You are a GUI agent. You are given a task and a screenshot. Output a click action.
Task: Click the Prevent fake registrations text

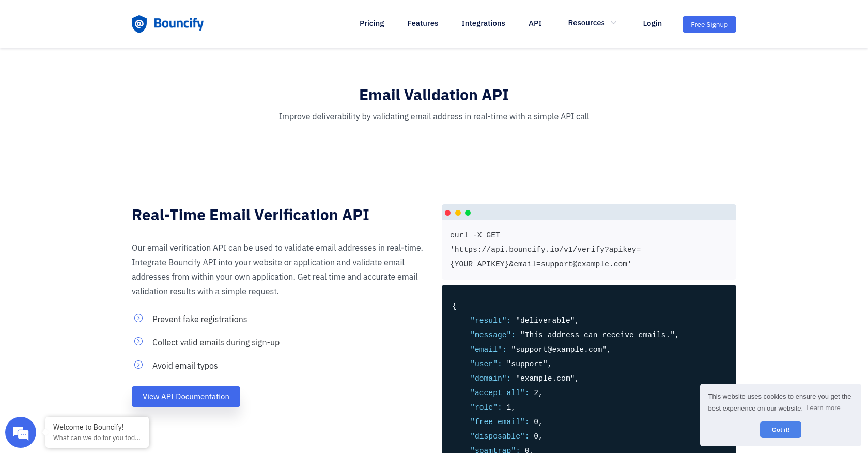(x=200, y=319)
